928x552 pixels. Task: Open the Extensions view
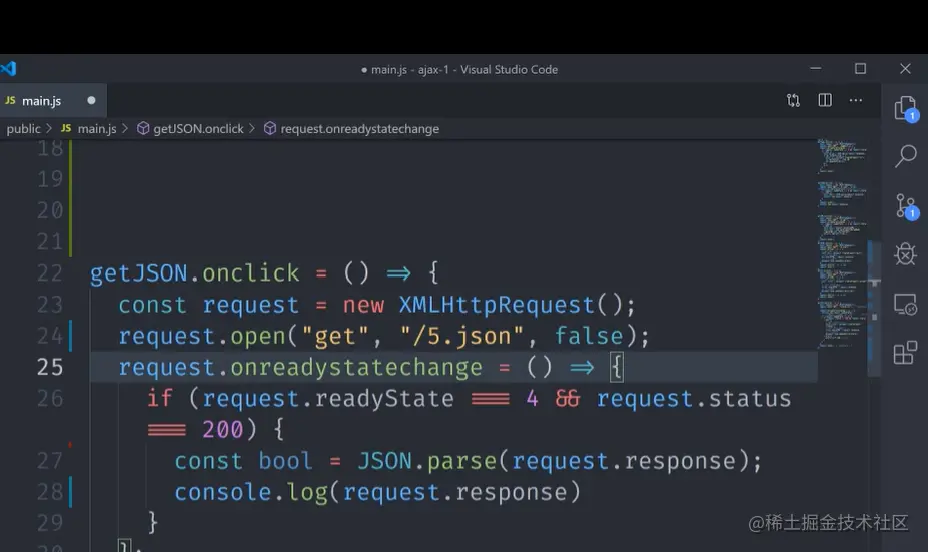point(906,353)
